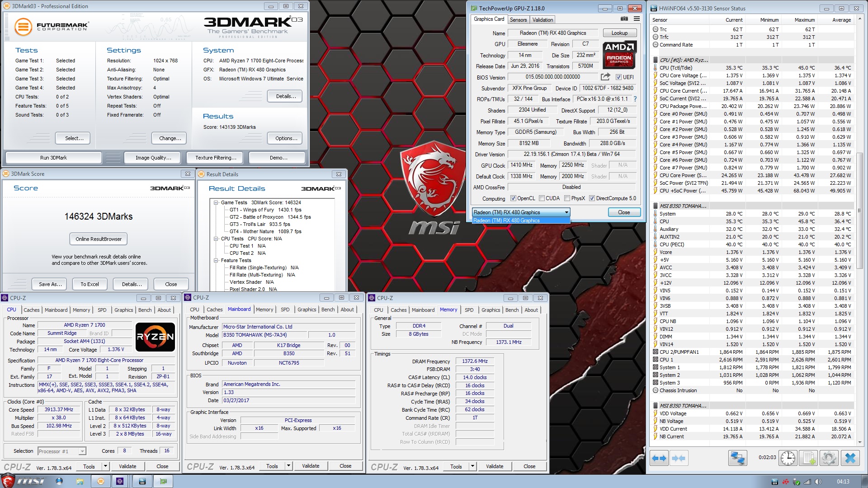Click the HWiNFO taskbar icon
This screenshot has width=868, height=488.
(x=142, y=482)
